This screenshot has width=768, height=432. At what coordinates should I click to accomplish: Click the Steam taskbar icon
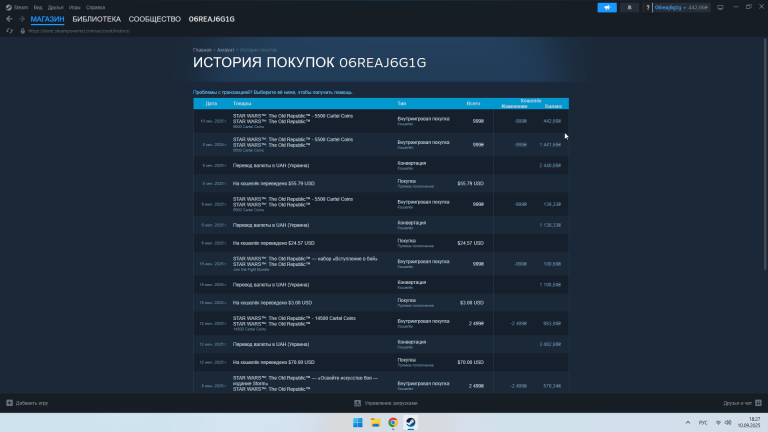pos(410,423)
